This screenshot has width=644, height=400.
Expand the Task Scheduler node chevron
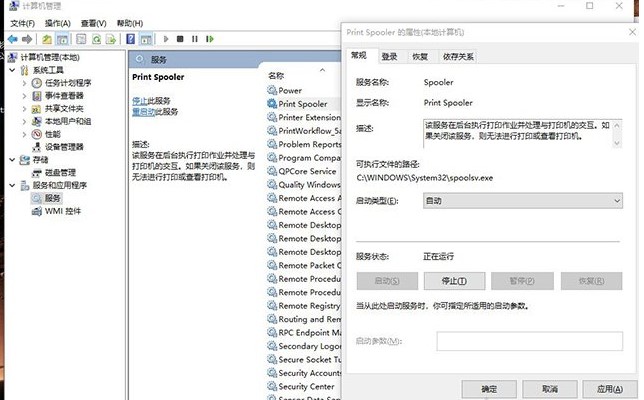coord(24,83)
